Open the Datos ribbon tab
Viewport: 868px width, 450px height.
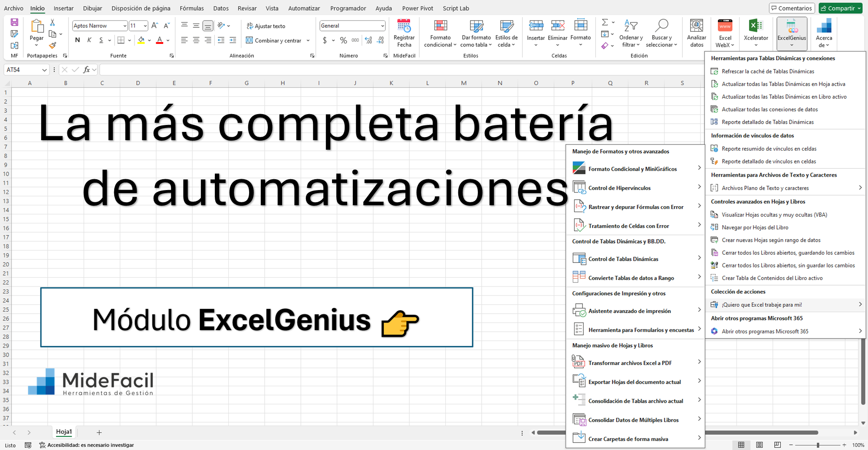pos(221,8)
